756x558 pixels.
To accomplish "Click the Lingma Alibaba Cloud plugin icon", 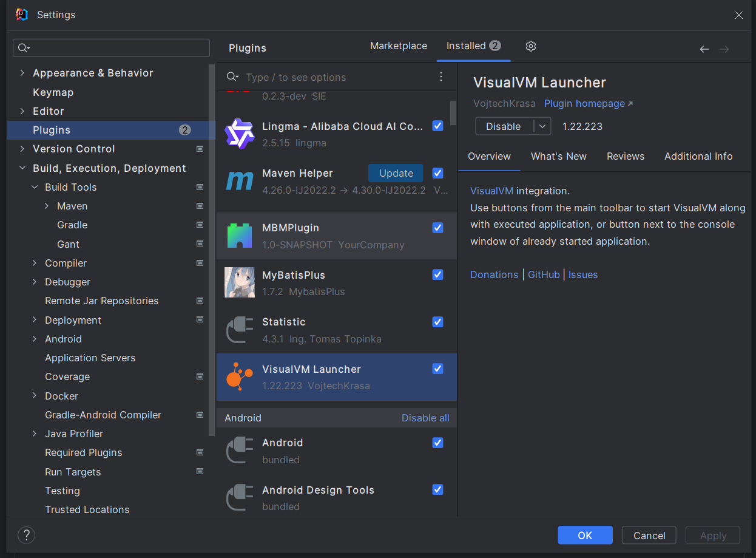I will (239, 134).
